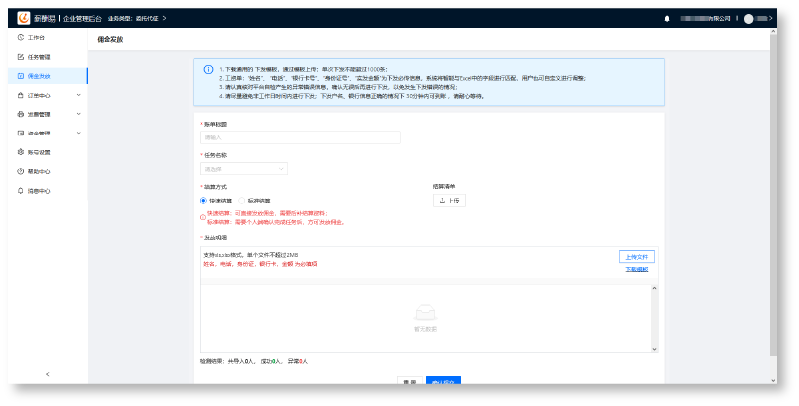Select the 快速结算 radio option
799x406 pixels.
click(x=204, y=200)
